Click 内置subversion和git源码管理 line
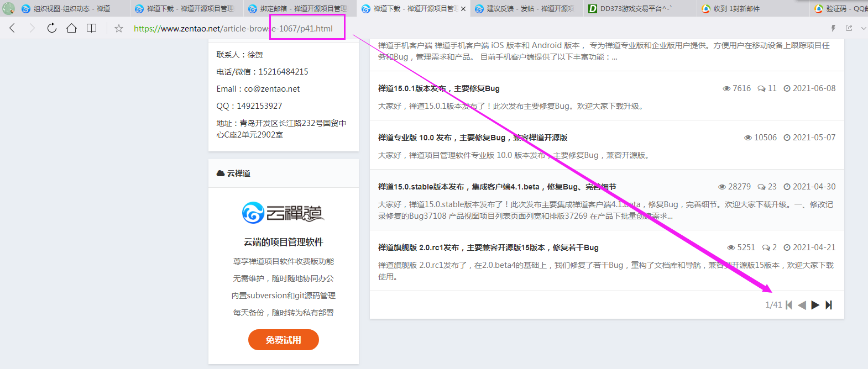The height and width of the screenshot is (369, 868). pyautogui.click(x=284, y=296)
